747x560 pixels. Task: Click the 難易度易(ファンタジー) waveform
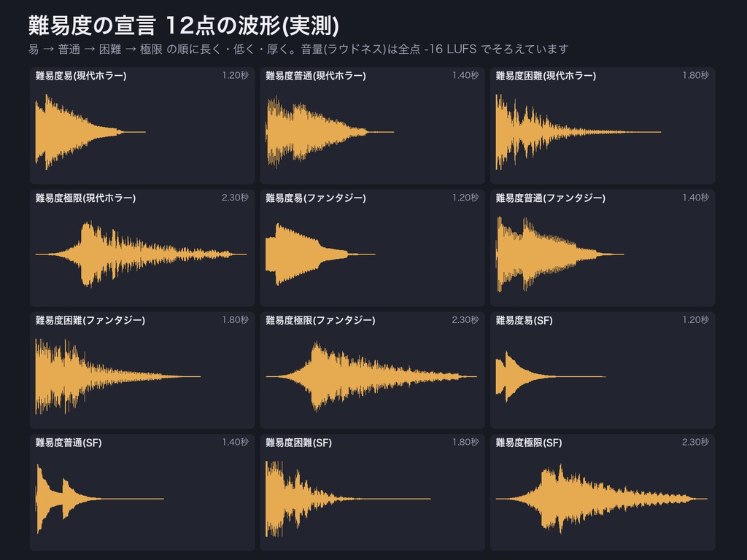(x=321, y=254)
